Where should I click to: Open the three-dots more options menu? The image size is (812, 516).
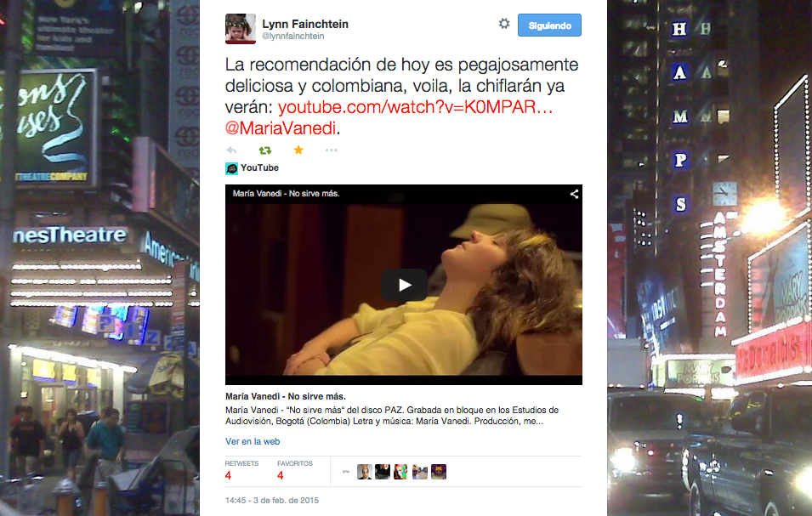point(332,150)
